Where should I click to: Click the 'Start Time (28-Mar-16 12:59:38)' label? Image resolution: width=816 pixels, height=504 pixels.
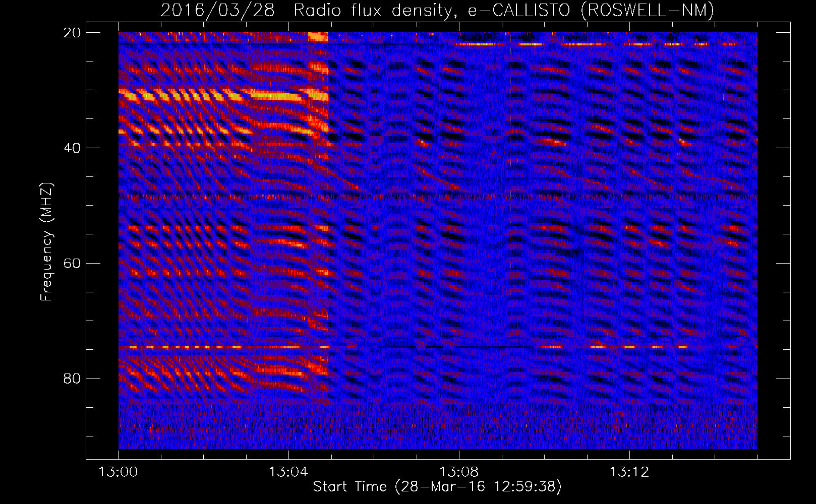point(437,487)
